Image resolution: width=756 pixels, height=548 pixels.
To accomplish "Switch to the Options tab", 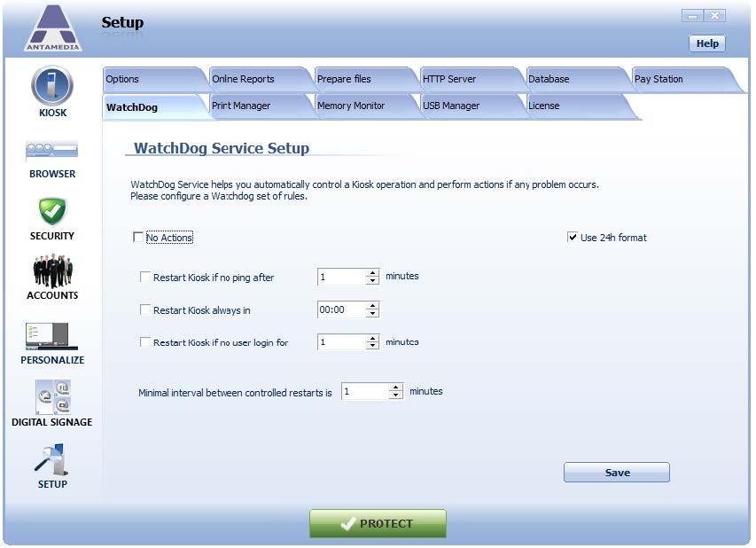I will click(154, 79).
